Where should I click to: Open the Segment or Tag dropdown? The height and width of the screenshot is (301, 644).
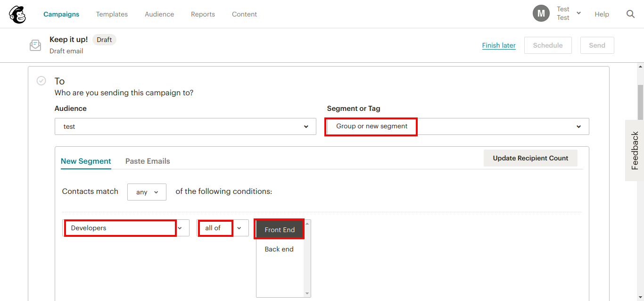click(x=457, y=126)
